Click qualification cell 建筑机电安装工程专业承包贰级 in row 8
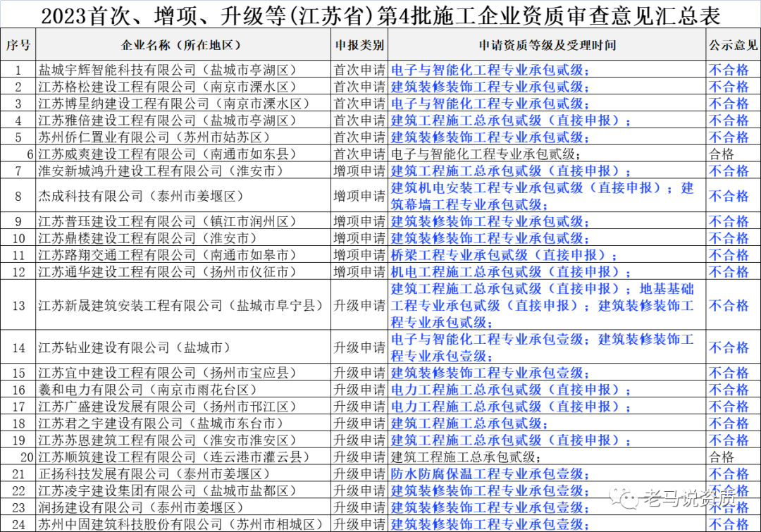This screenshot has width=761, height=532. [547, 196]
